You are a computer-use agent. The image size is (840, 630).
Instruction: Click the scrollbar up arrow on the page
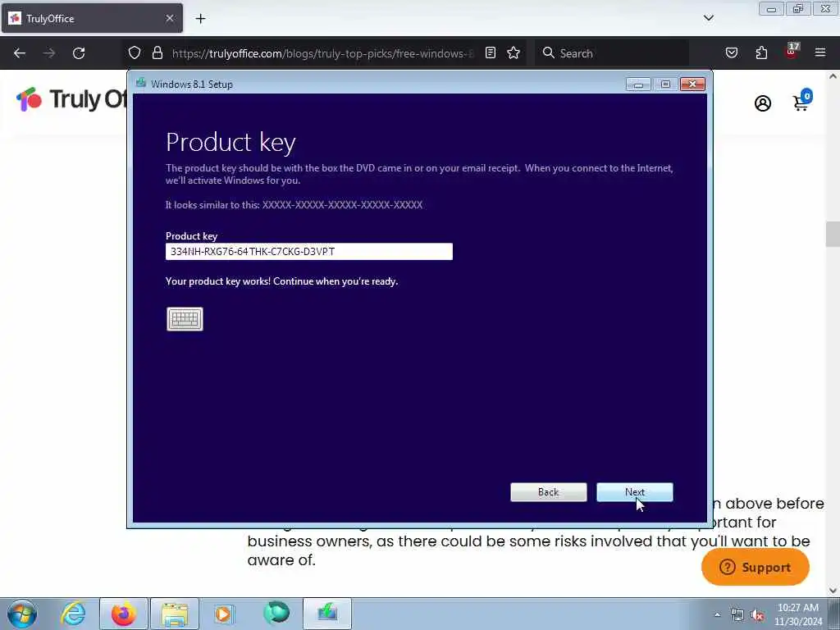[833, 76]
